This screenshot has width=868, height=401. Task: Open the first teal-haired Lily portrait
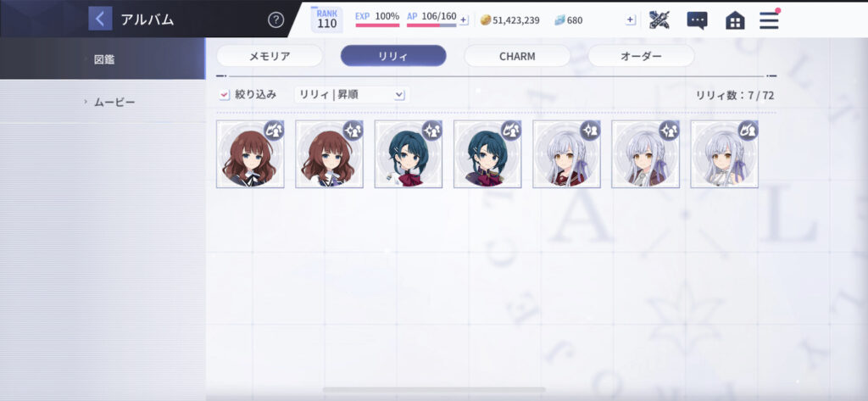coord(409,154)
